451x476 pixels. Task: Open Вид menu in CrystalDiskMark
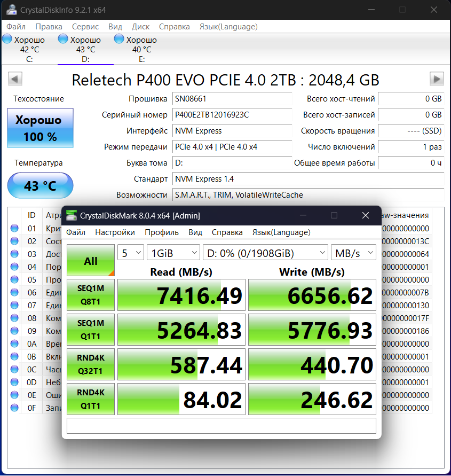coord(195,232)
